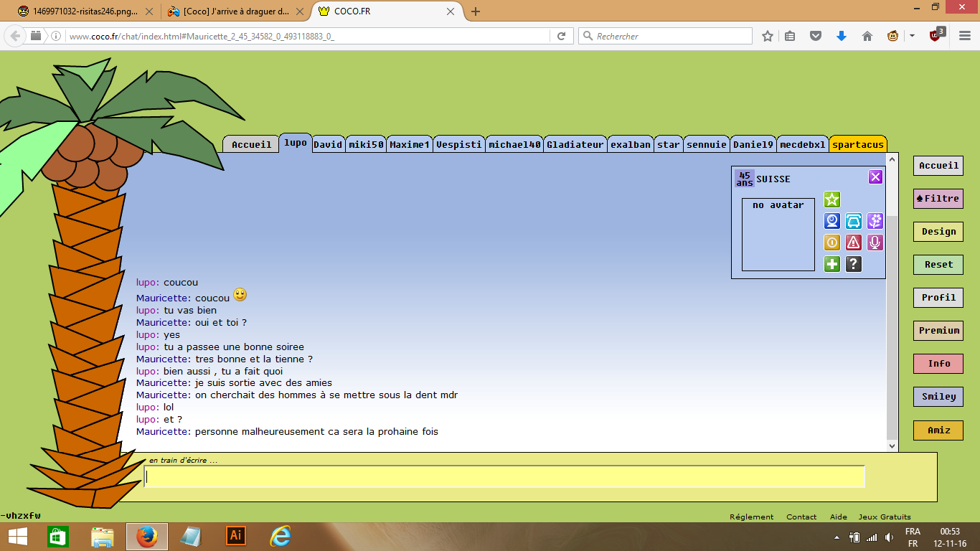Open the Firefox hamburger menu
Viewport: 980px width, 551px height.
pos(965,36)
